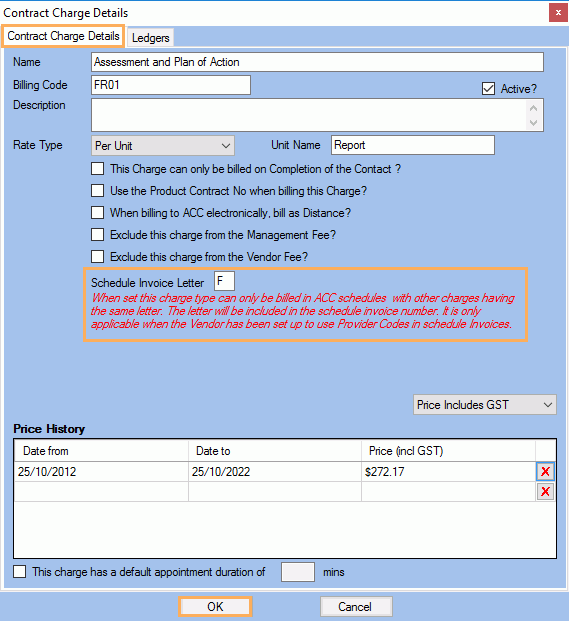Click the Schedule Invoice Letter field
569x621 pixels.
click(224, 282)
